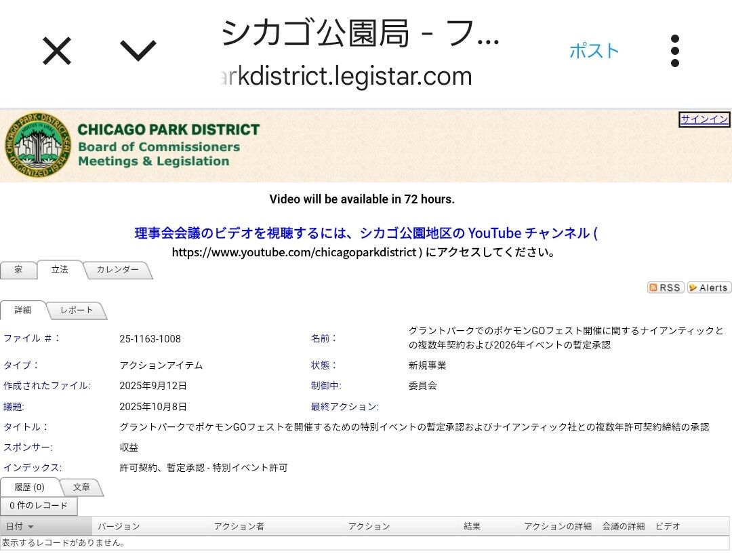
Task: Select the 詳細 tab
Action: click(x=23, y=310)
